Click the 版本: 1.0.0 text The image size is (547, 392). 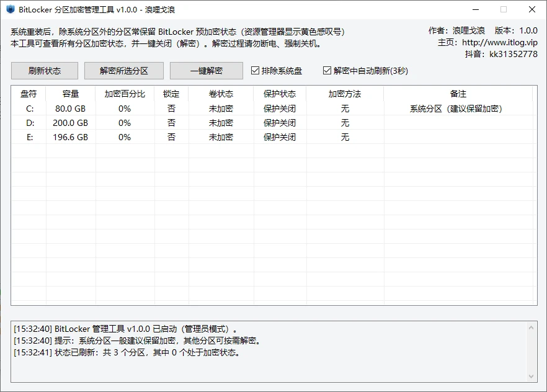516,30
